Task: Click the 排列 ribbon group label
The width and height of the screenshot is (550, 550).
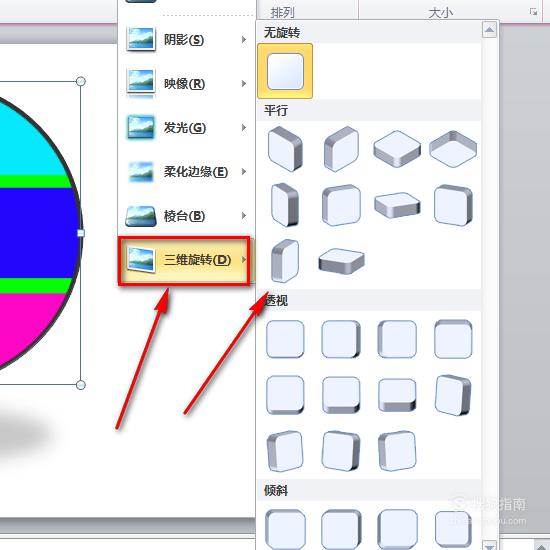Action: pos(282,13)
